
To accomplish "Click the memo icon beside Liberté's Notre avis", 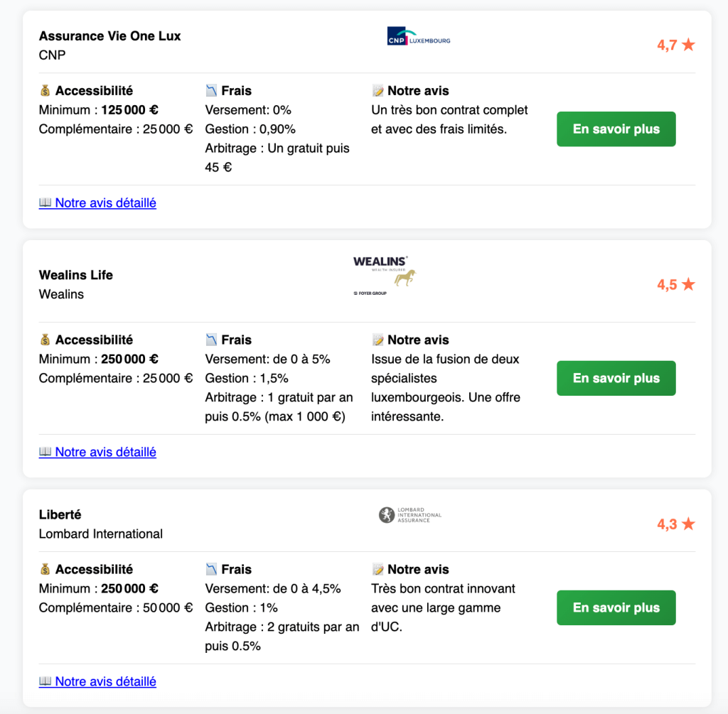I will pyautogui.click(x=378, y=570).
